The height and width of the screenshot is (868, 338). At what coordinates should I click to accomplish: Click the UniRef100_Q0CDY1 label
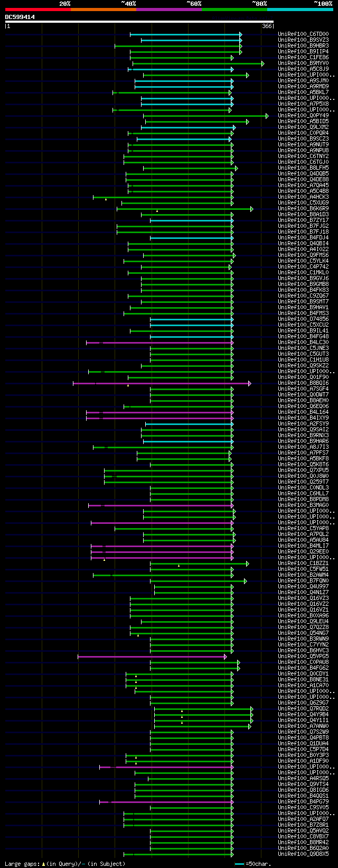click(x=303, y=674)
